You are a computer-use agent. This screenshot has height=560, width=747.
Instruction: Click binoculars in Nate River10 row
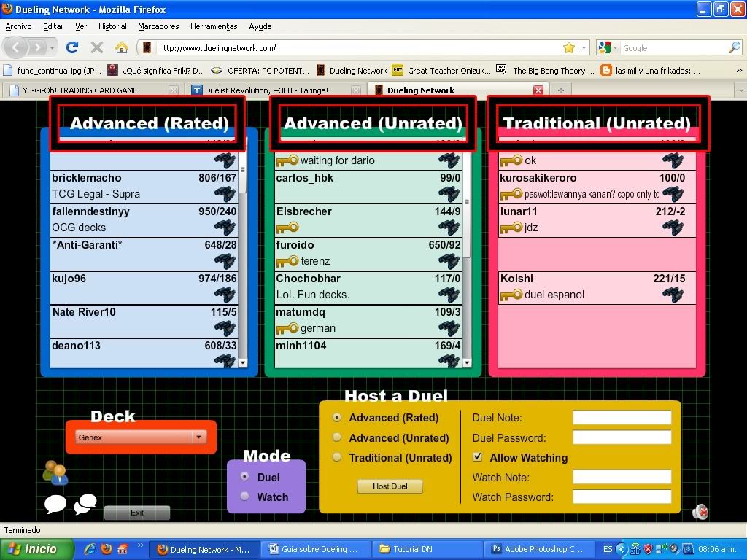(x=225, y=328)
